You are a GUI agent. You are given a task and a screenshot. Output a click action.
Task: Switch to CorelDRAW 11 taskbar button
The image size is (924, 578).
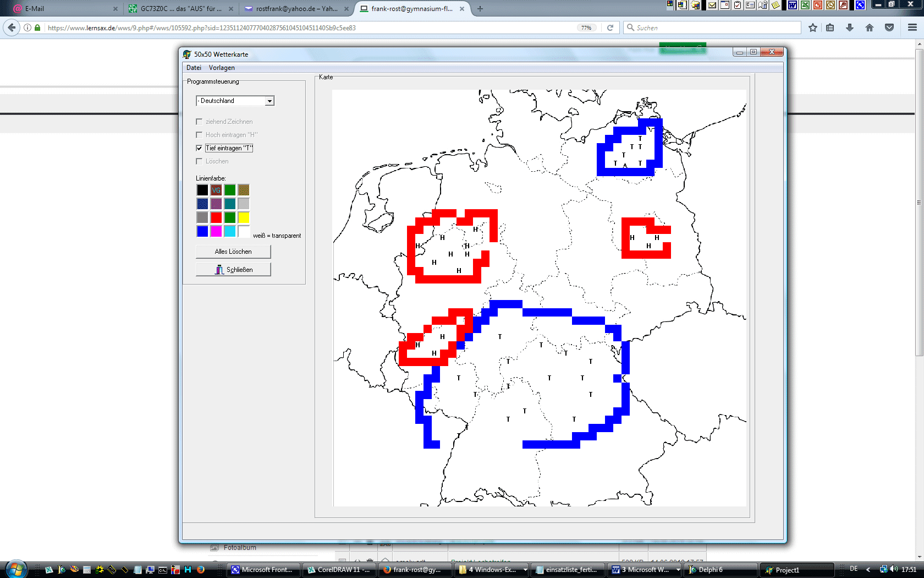(339, 570)
